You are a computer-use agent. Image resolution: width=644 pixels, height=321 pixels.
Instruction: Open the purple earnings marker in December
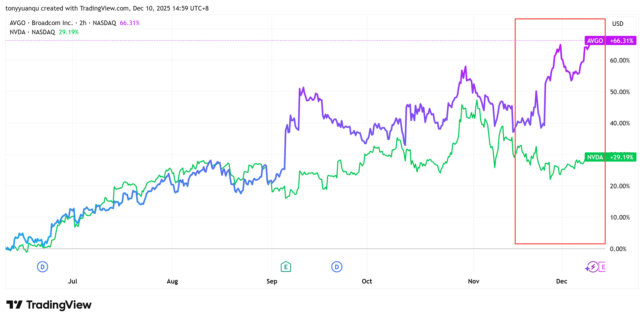[603, 267]
